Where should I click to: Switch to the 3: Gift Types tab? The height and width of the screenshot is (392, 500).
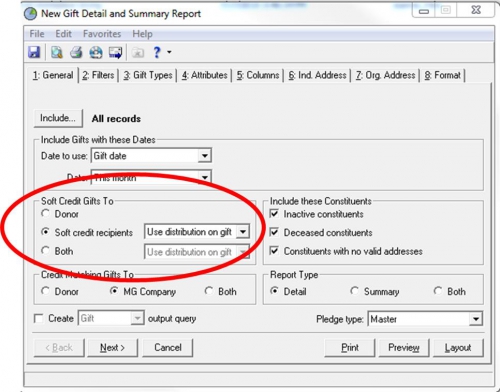148,75
